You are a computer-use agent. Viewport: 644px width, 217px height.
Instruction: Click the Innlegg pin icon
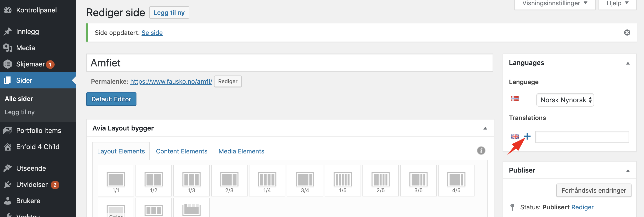point(8,32)
